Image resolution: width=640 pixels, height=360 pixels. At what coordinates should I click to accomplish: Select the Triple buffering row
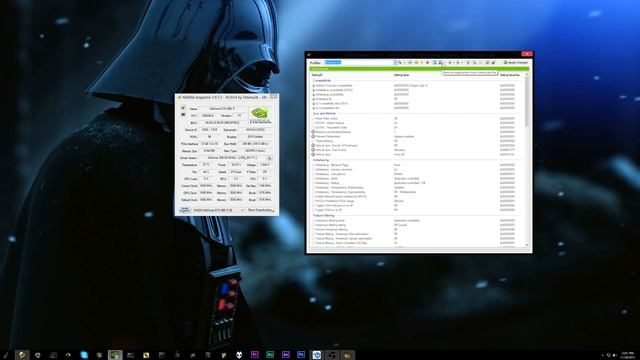coord(417,141)
